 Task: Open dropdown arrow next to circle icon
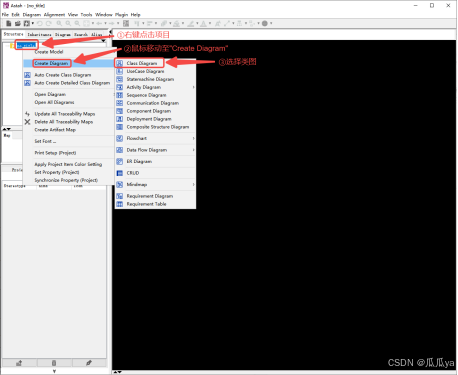tap(271, 23)
